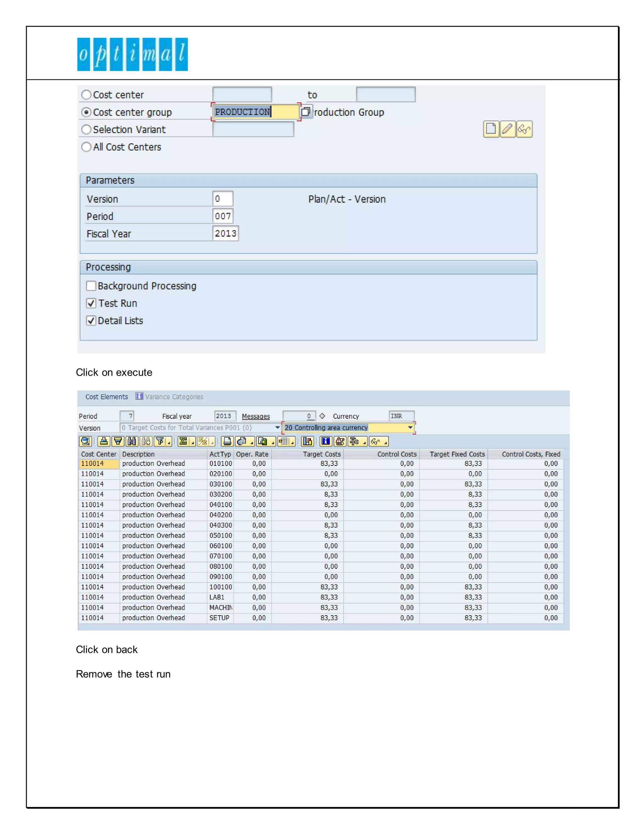644x833 pixels.
Task: Expand the Target Costs version dropdown
Action: pos(277,428)
